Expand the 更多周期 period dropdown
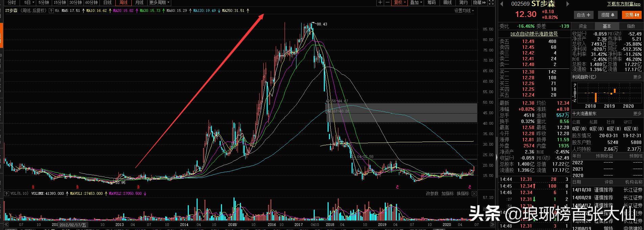The height and width of the screenshot is (230, 644). (x=159, y=3)
